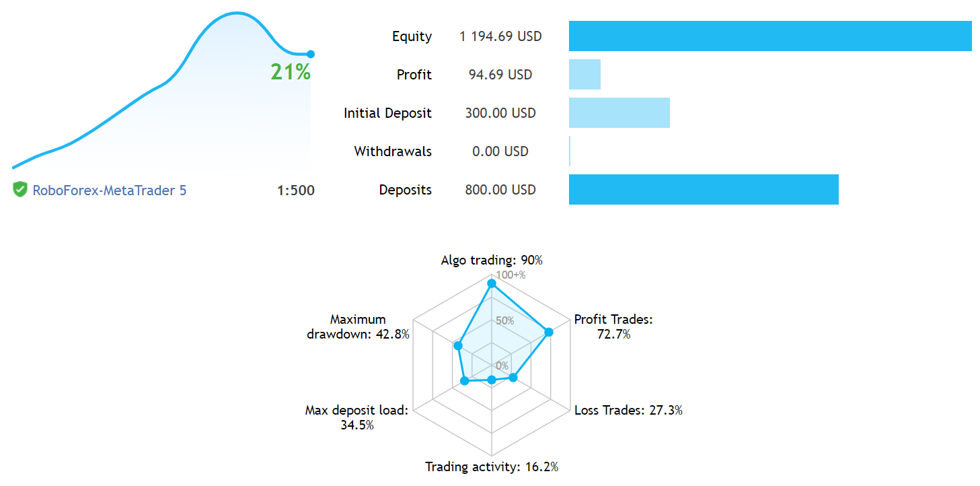The height and width of the screenshot is (486, 980).
Task: Select the Profit Trades radar data point
Action: click(x=549, y=332)
